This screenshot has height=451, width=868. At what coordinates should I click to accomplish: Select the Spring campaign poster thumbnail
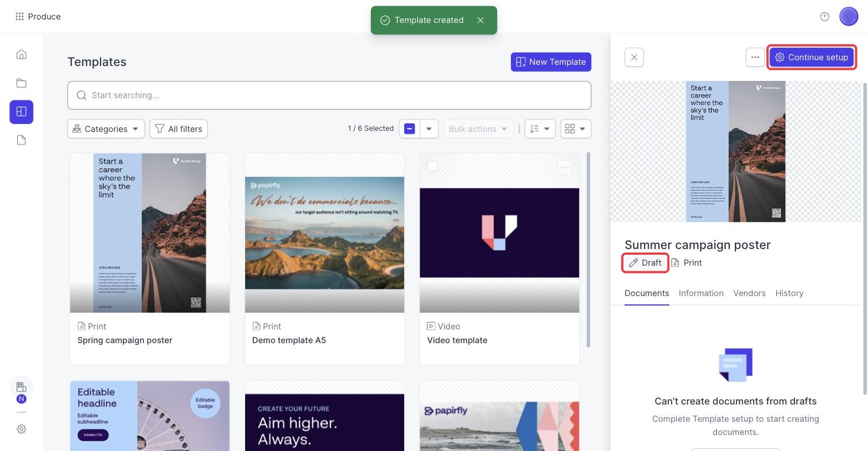(x=150, y=233)
